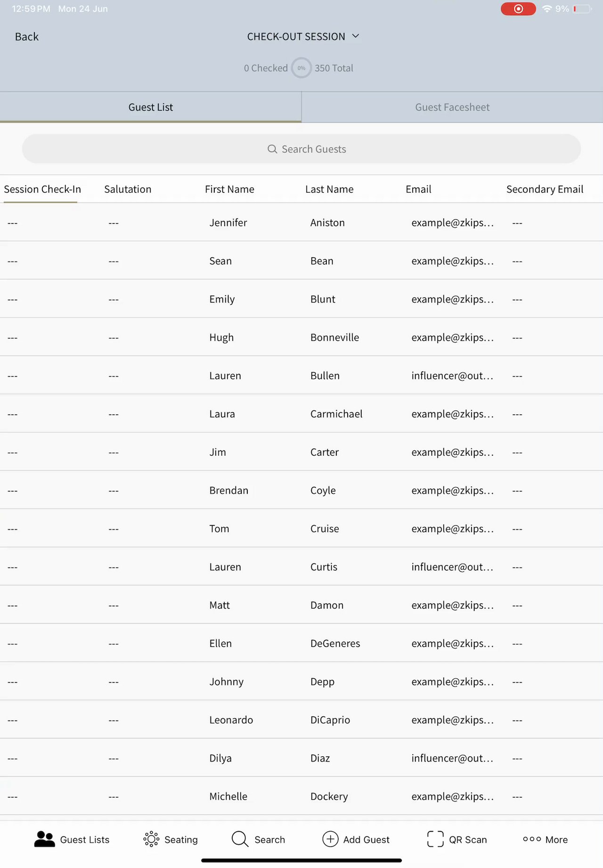
Task: Toggle session check-in for Emily Blunt
Action: coord(13,300)
